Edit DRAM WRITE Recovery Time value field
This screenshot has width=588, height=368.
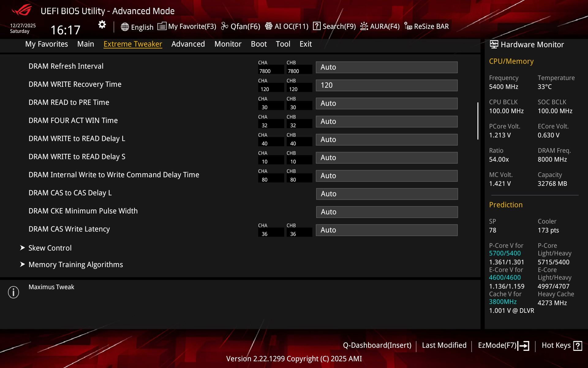pos(386,85)
